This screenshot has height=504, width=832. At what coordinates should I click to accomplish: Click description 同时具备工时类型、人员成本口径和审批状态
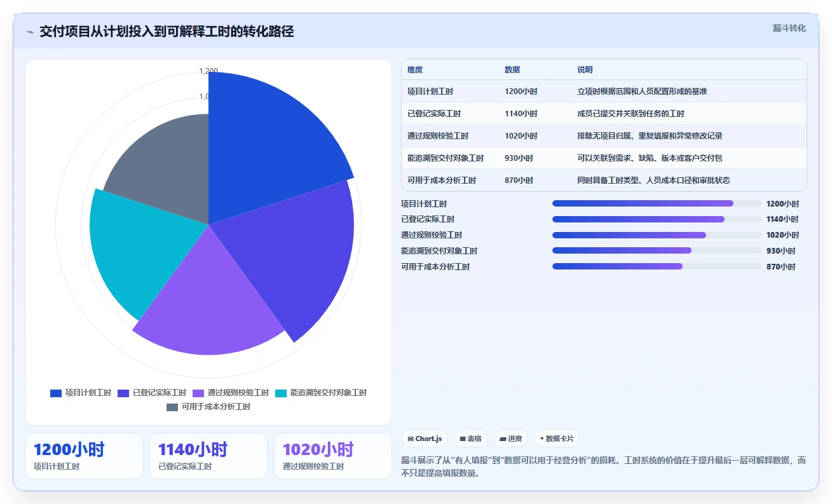tap(653, 180)
